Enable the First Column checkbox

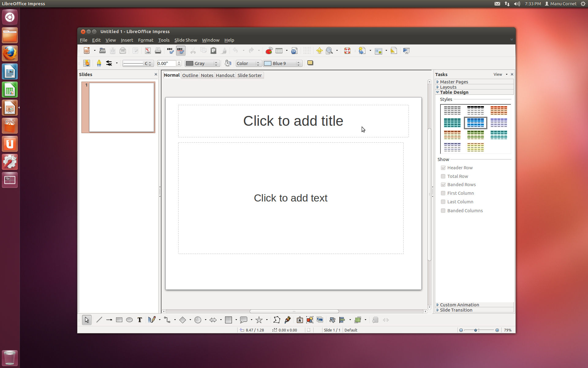[443, 193]
